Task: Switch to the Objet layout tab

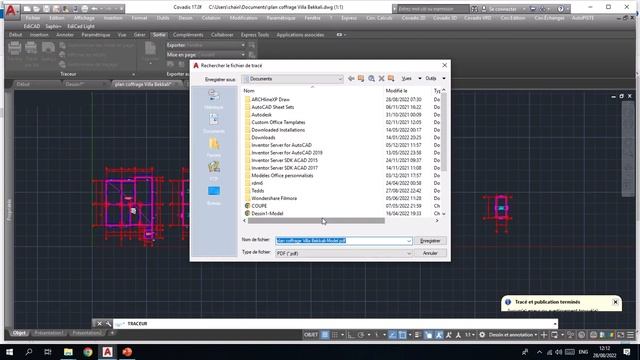Action: click(19, 333)
